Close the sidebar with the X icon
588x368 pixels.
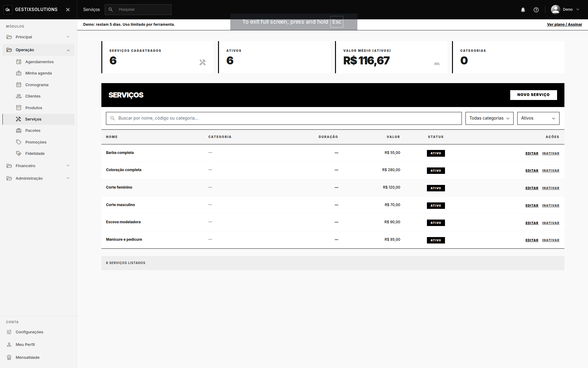click(68, 10)
